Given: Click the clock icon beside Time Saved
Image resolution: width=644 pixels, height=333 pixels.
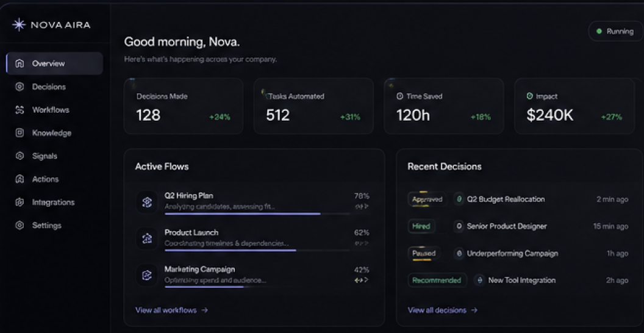Looking at the screenshot, I should tap(399, 96).
